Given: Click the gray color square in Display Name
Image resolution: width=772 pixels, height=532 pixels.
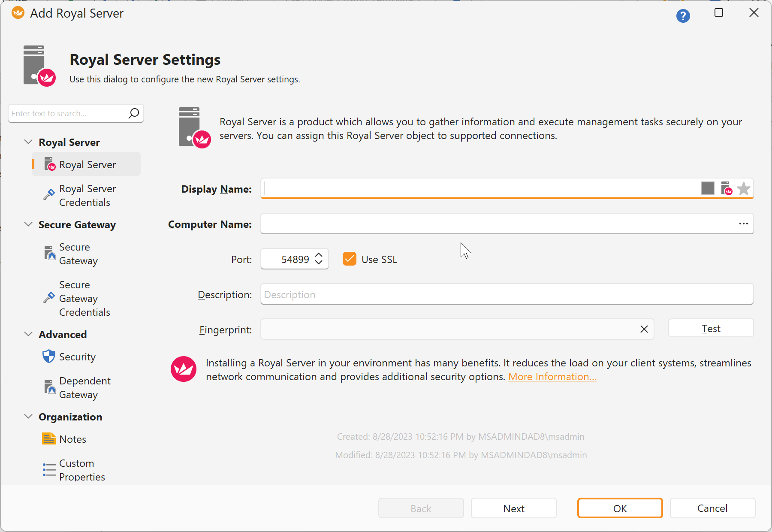Looking at the screenshot, I should [708, 188].
